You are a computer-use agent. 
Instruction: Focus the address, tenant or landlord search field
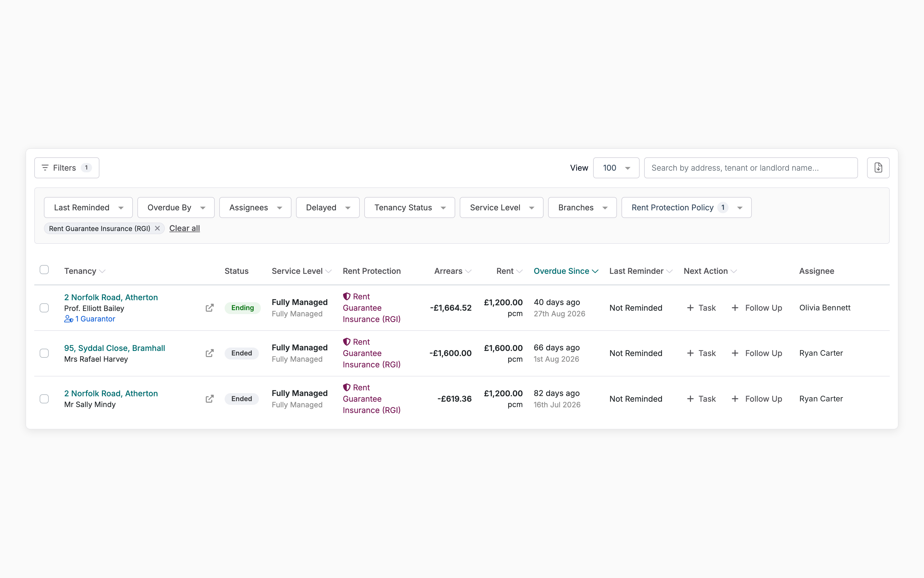[x=751, y=168]
